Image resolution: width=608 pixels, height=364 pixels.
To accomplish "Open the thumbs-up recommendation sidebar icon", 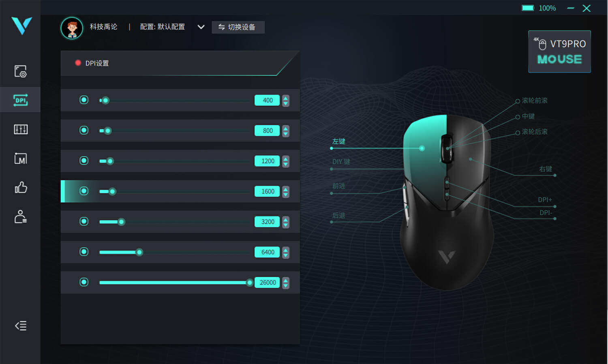I will coord(21,187).
